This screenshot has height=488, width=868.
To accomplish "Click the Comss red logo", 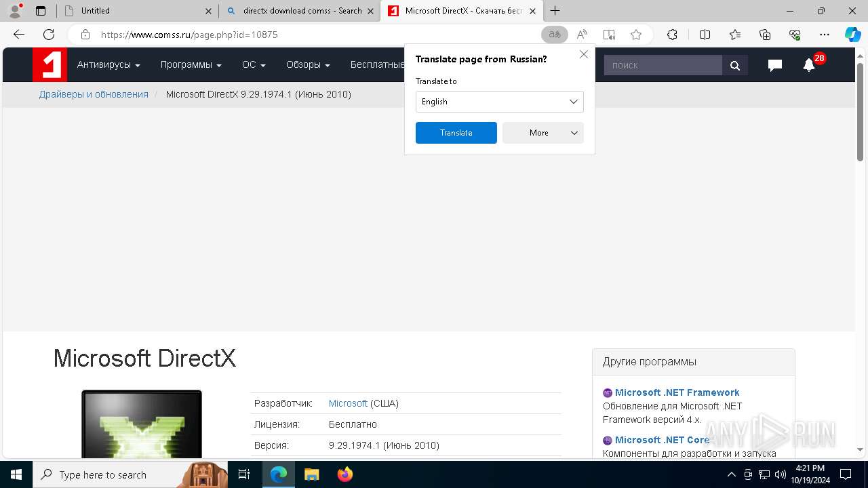I will pos(50,65).
